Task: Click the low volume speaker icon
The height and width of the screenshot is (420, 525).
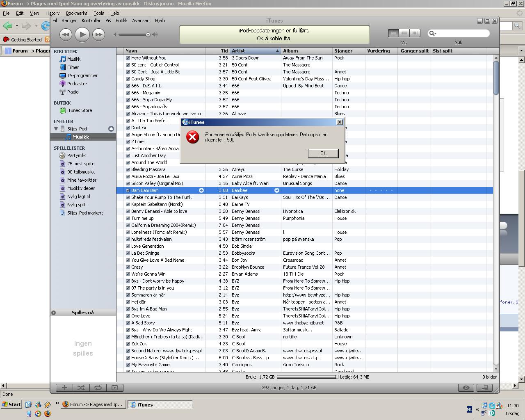Action: pyautogui.click(x=116, y=34)
